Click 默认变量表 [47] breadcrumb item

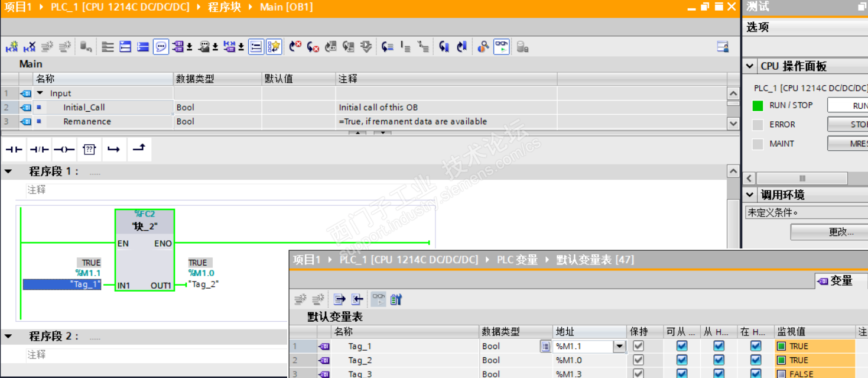[x=595, y=260]
